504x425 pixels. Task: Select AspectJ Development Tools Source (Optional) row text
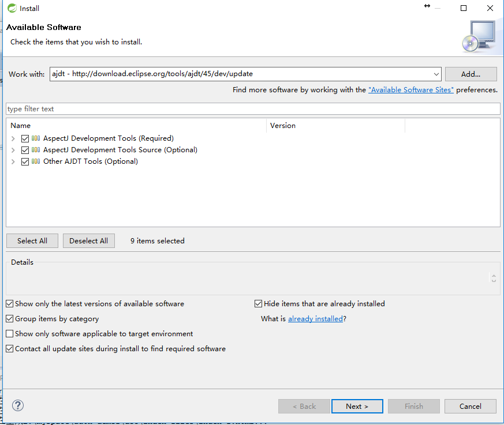(x=120, y=150)
